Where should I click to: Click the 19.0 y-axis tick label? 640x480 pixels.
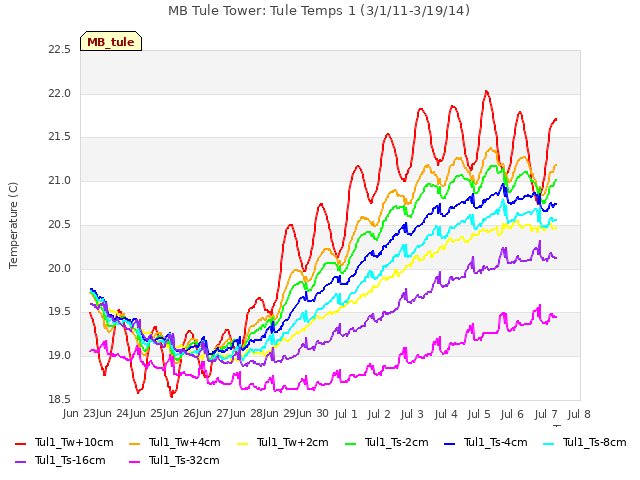(x=60, y=356)
